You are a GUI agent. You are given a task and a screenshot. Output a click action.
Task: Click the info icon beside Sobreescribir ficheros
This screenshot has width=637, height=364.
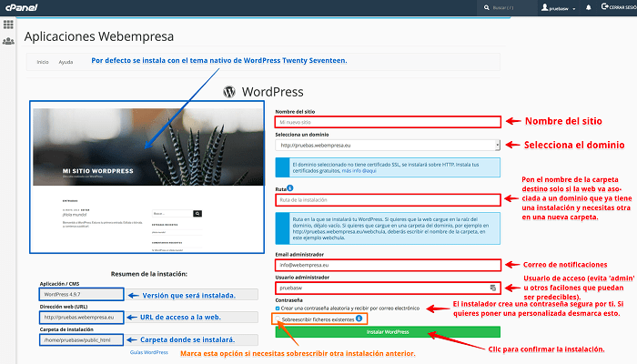(359, 318)
